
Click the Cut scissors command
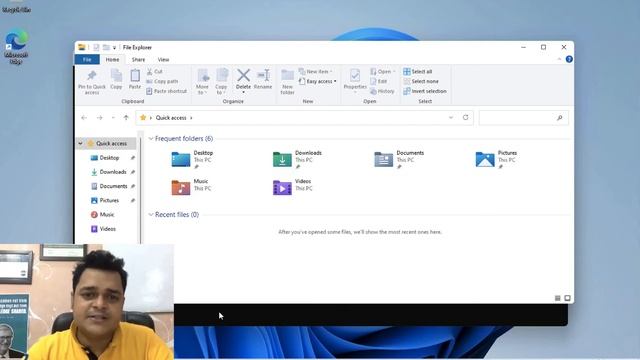[154, 71]
